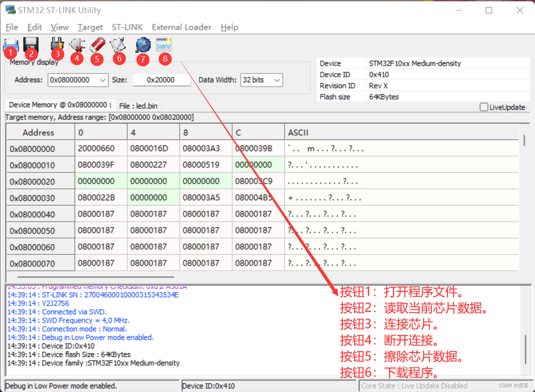Open the File menu

pos(12,27)
